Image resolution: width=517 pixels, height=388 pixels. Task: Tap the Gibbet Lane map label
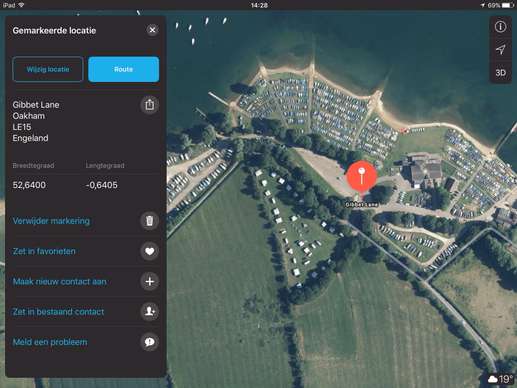pyautogui.click(x=362, y=204)
